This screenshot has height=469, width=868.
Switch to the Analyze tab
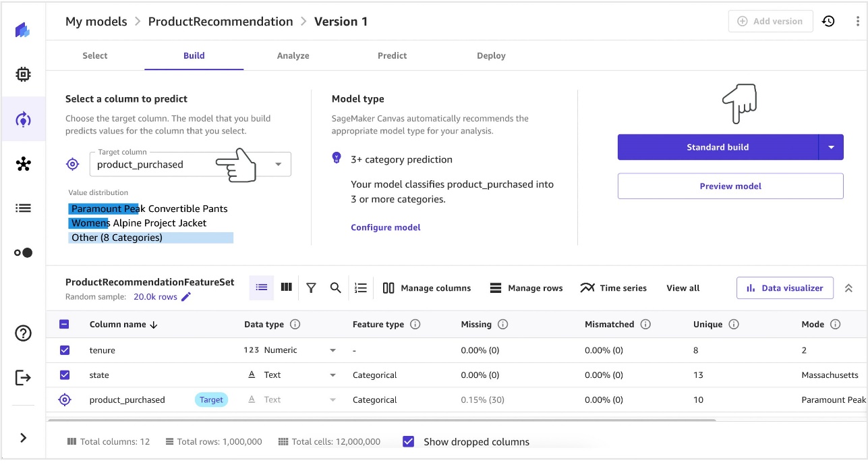tap(293, 55)
